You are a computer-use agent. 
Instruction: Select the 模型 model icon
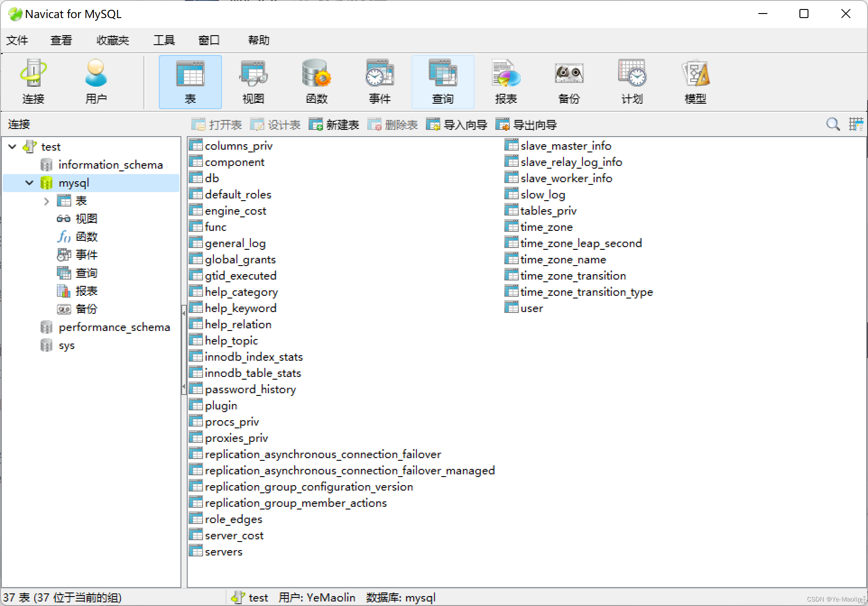(x=695, y=81)
